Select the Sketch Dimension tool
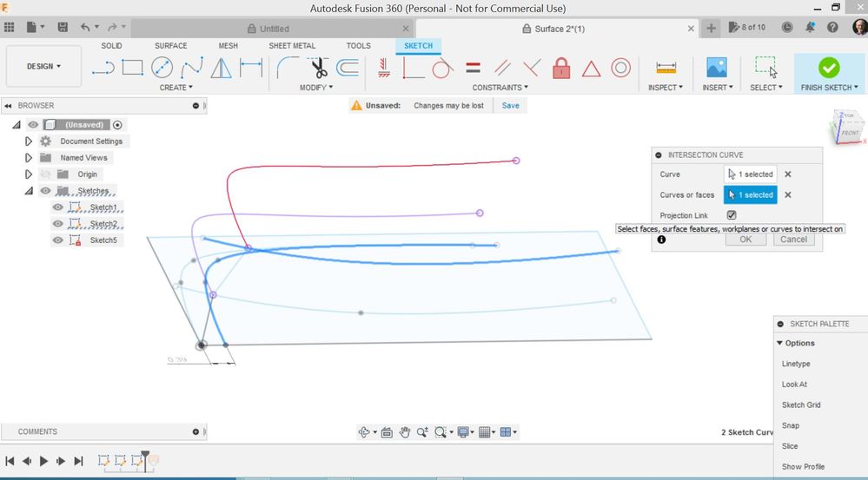 tap(251, 68)
